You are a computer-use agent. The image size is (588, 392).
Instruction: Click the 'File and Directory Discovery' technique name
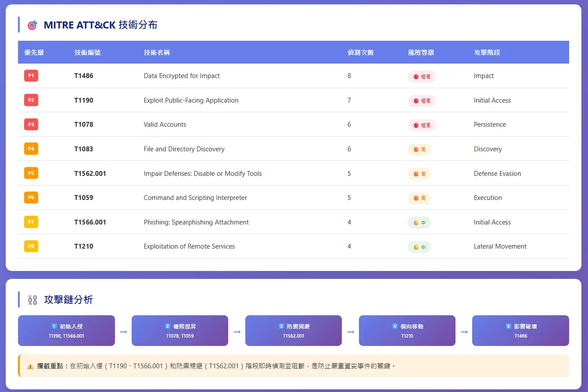click(184, 149)
